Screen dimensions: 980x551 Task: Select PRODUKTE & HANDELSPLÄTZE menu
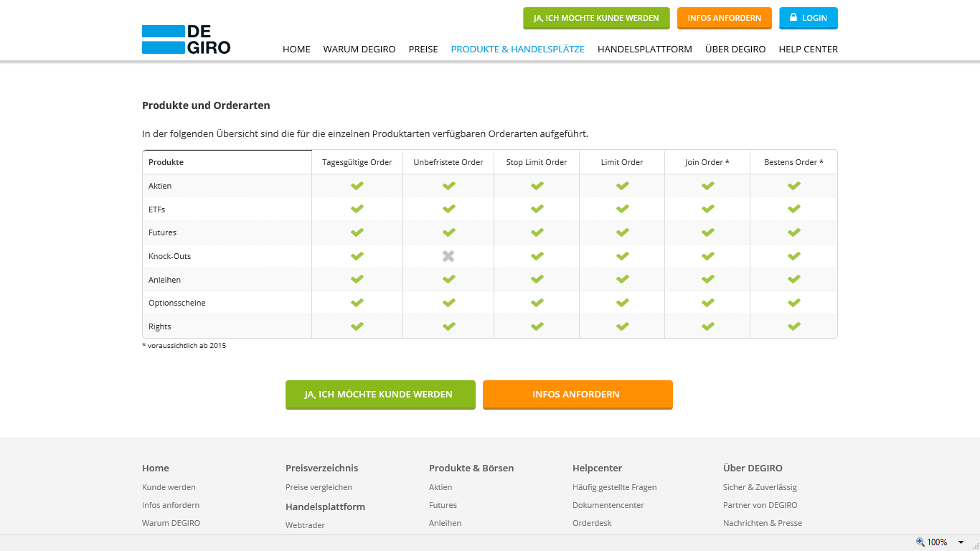(x=518, y=50)
